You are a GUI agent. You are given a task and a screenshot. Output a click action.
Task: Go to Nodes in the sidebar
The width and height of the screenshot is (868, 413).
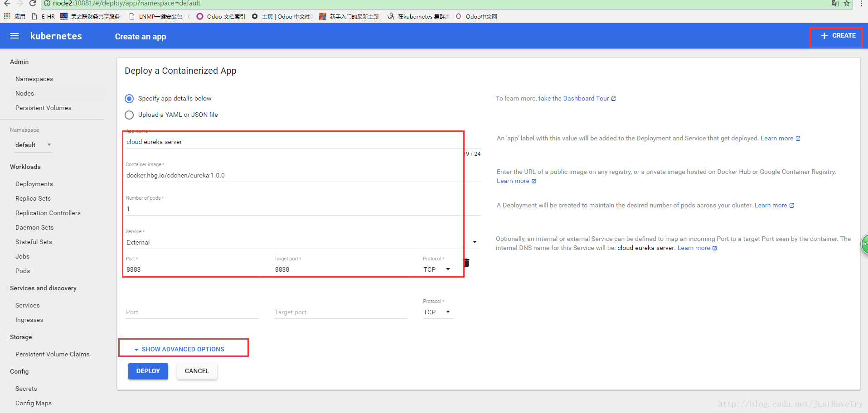[24, 93]
